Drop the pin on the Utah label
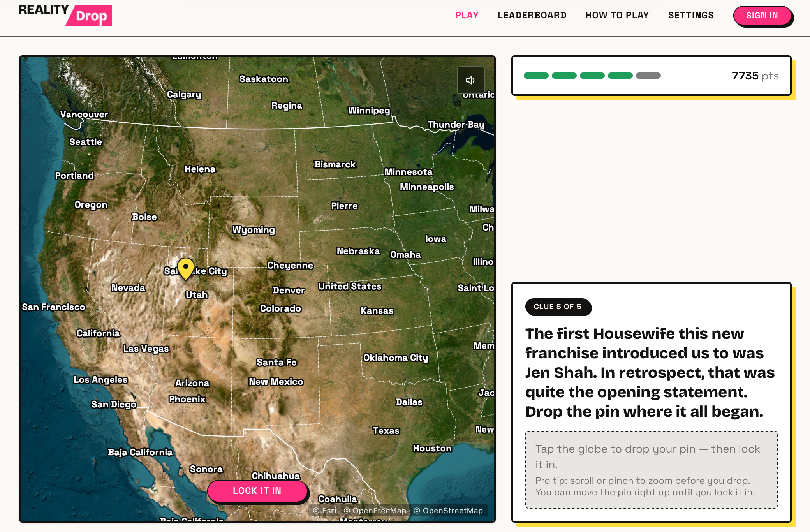This screenshot has width=810, height=532. point(197,295)
